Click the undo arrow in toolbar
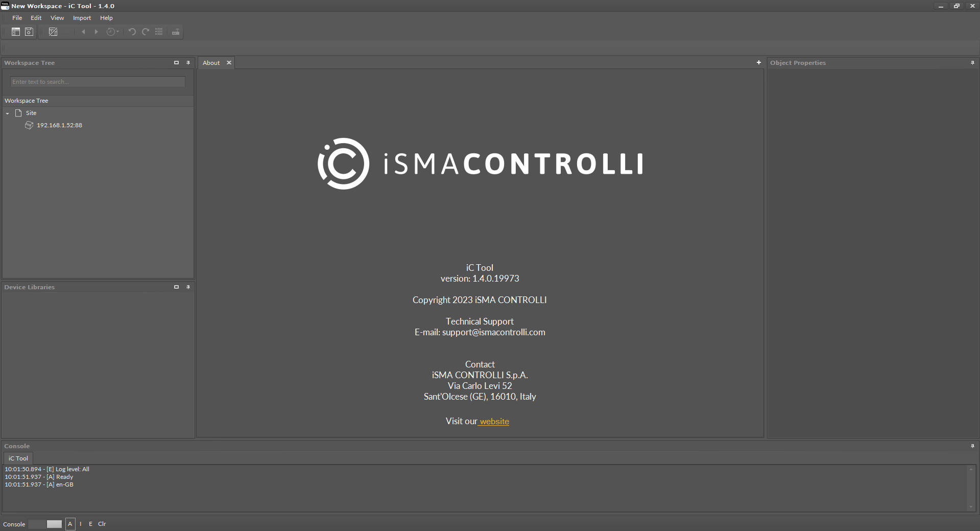Image resolution: width=980 pixels, height=531 pixels. click(x=132, y=32)
